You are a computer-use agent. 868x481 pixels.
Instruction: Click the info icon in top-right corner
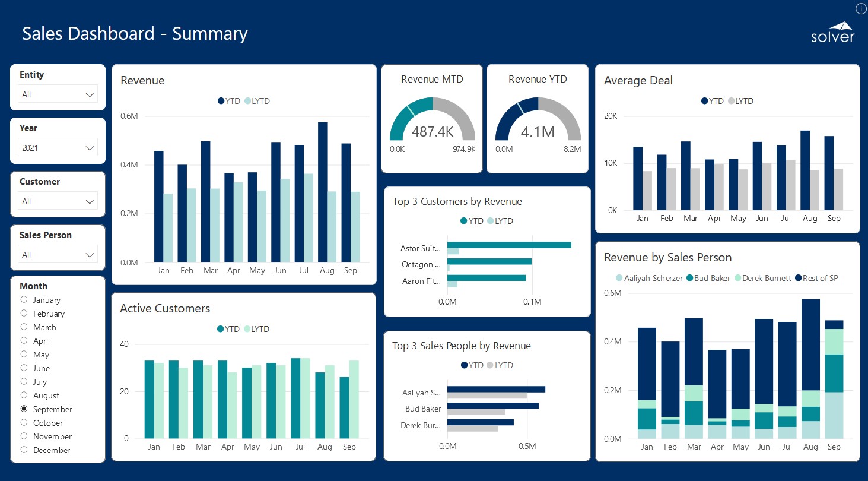tap(861, 8)
